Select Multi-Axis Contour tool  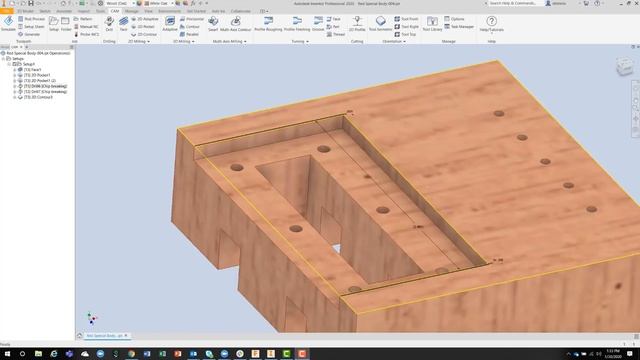[x=236, y=24]
